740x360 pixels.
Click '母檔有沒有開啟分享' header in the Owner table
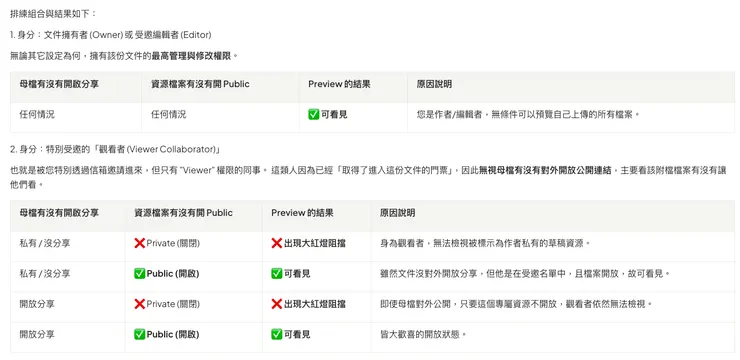[59, 84]
